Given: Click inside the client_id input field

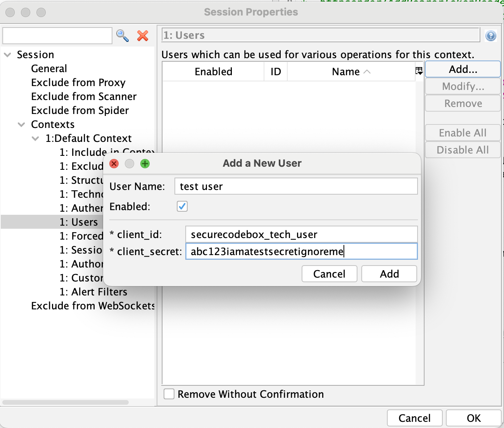Looking at the screenshot, I should 301,234.
